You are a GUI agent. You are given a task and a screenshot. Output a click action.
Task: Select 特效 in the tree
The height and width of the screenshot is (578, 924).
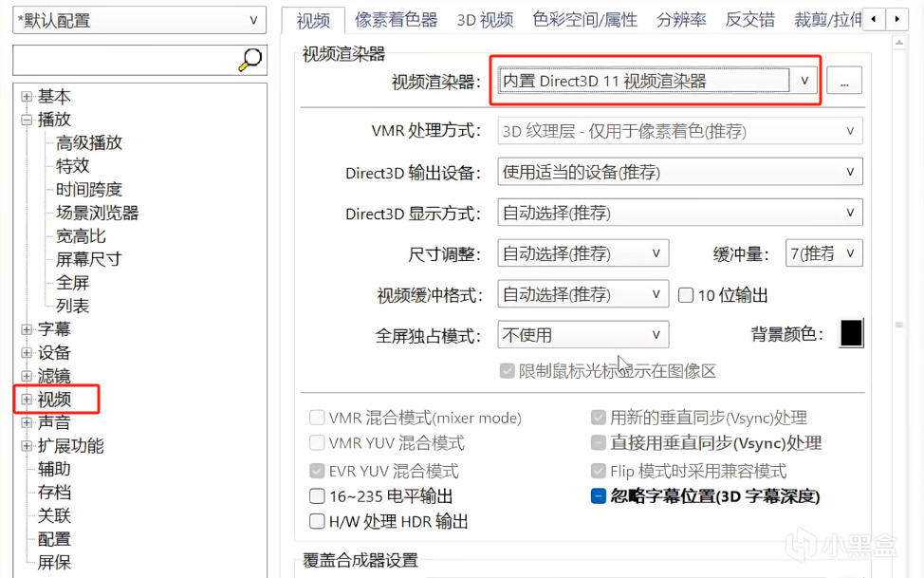[72, 166]
